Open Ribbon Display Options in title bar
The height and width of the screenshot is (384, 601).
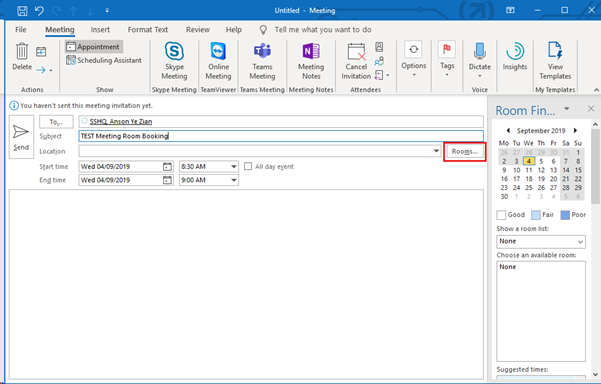tap(510, 10)
